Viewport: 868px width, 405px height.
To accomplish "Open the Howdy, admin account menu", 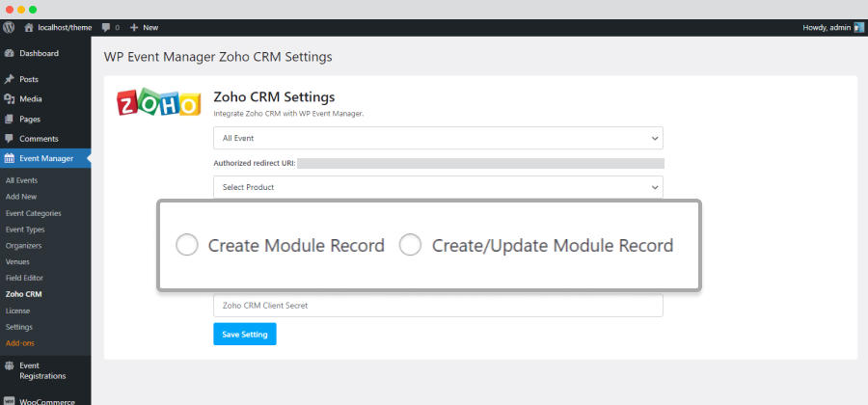I will [827, 27].
